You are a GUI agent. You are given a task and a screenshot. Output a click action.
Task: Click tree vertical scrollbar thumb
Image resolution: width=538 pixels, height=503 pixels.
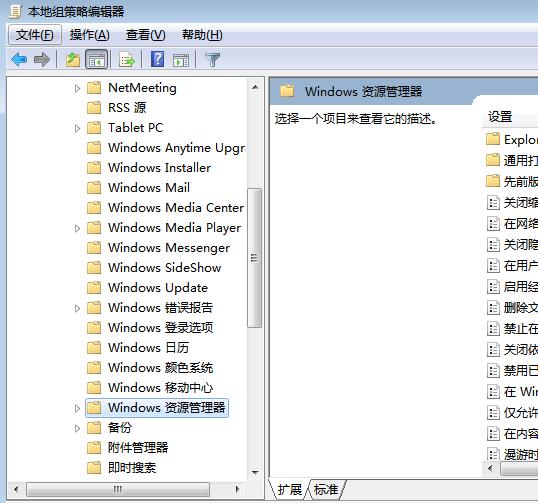pos(255,258)
